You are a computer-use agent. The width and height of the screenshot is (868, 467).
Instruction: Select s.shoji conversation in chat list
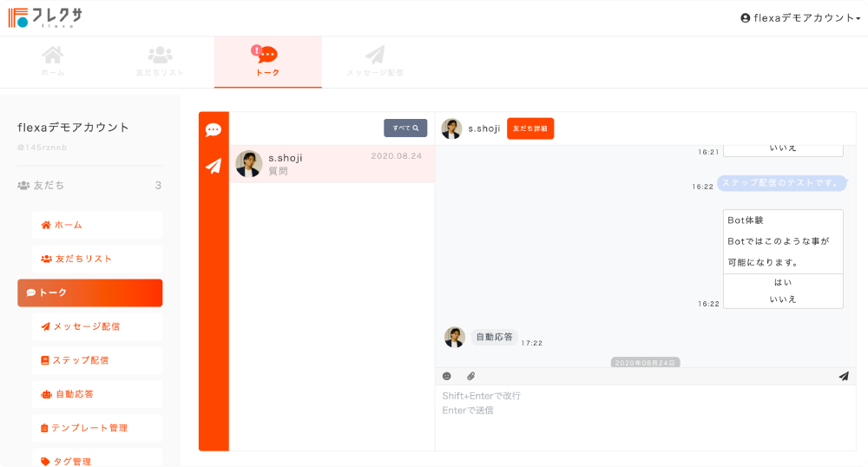point(332,164)
